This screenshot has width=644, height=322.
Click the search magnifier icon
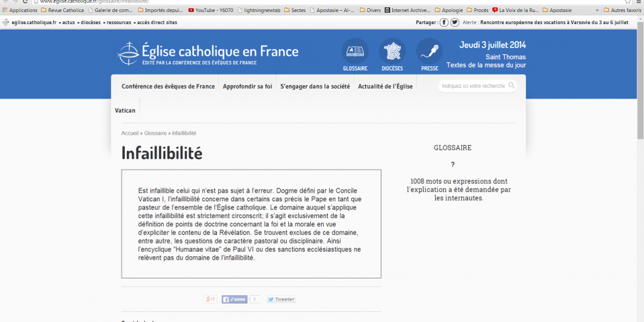pyautogui.click(x=511, y=85)
